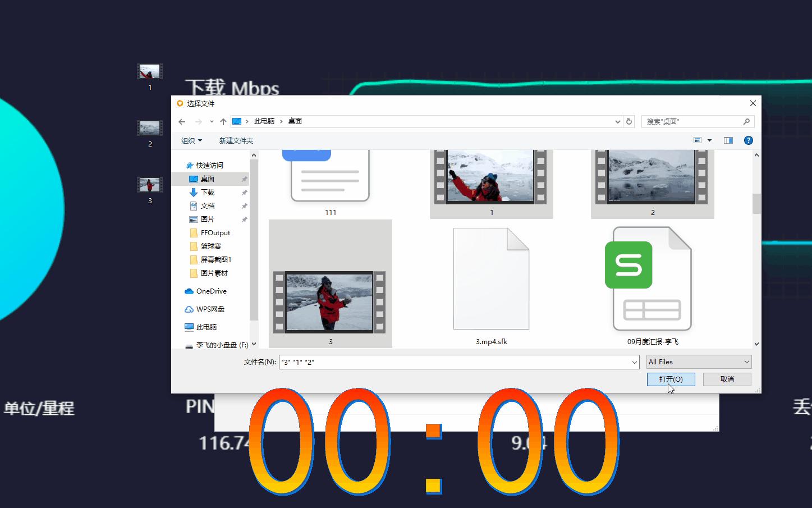812x508 pixels.
Task: Open the 屏幕截图1 folder in sidebar
Action: click(x=216, y=260)
